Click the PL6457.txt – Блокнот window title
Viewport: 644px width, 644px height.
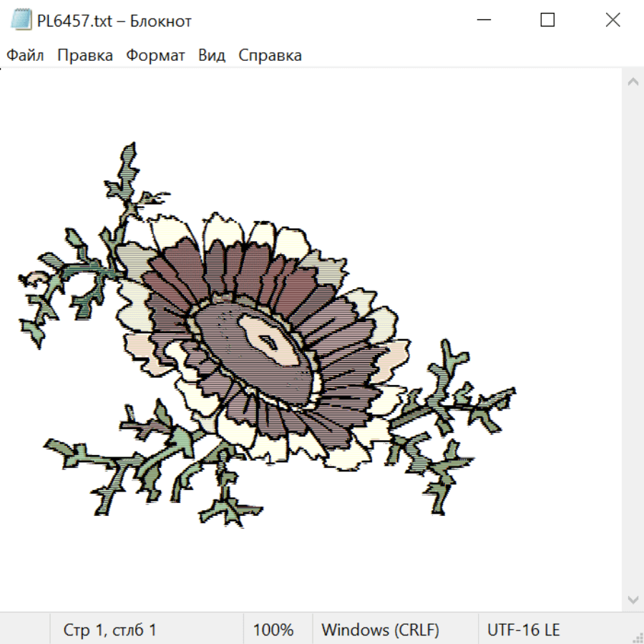pyautogui.click(x=114, y=21)
